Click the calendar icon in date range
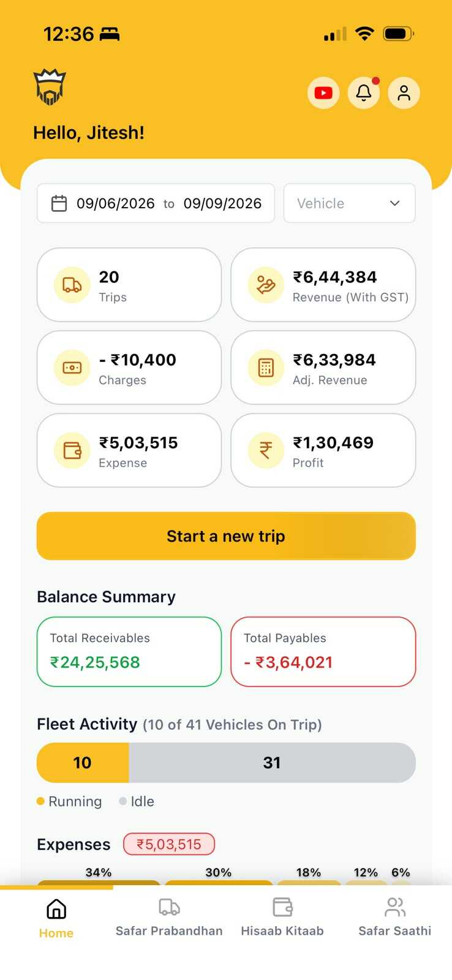This screenshot has height=980, width=452. (59, 203)
